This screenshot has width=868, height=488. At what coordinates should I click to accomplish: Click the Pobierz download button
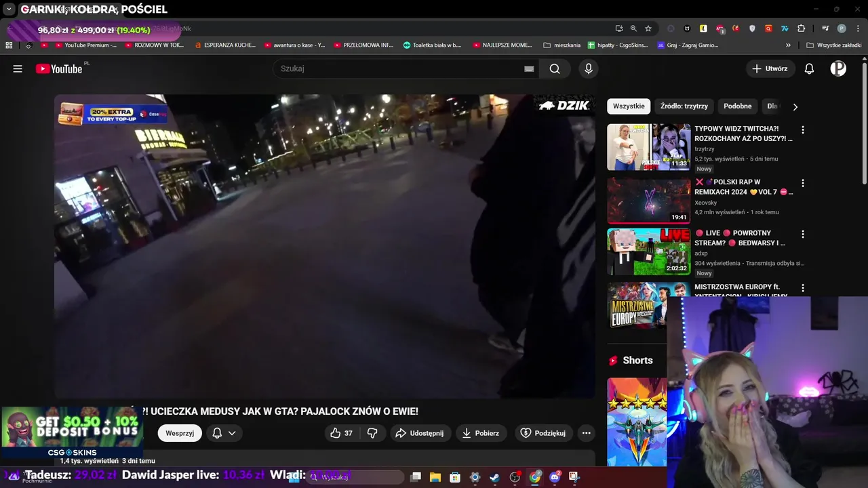(x=481, y=433)
